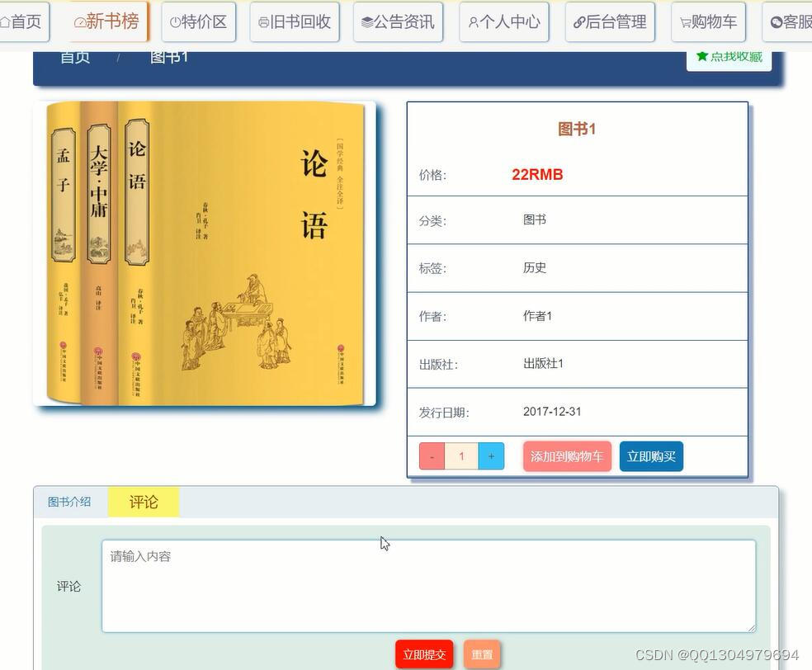
Task: Open 后台管理 admin backend
Action: (x=610, y=21)
